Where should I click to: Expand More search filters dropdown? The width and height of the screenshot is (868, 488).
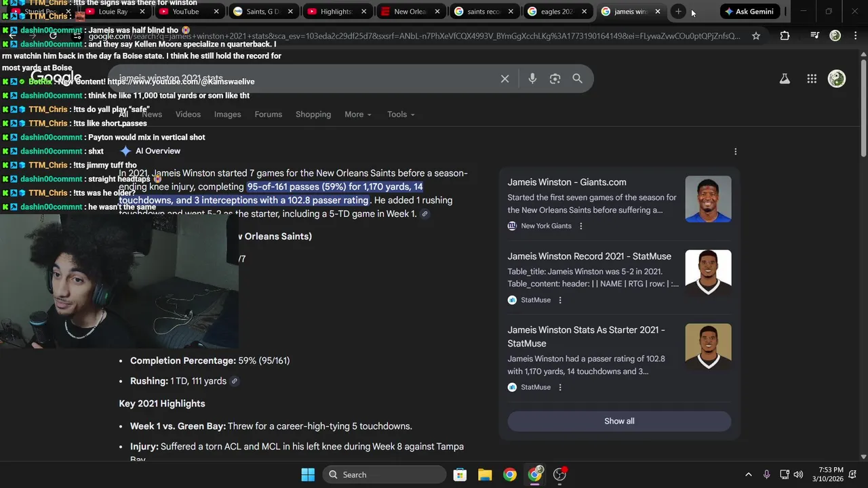(357, 115)
